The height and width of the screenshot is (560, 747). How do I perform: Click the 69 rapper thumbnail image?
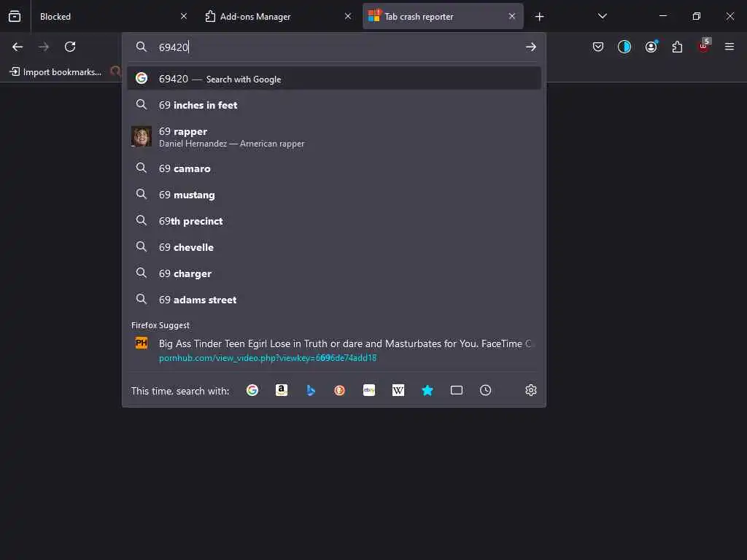click(x=142, y=136)
